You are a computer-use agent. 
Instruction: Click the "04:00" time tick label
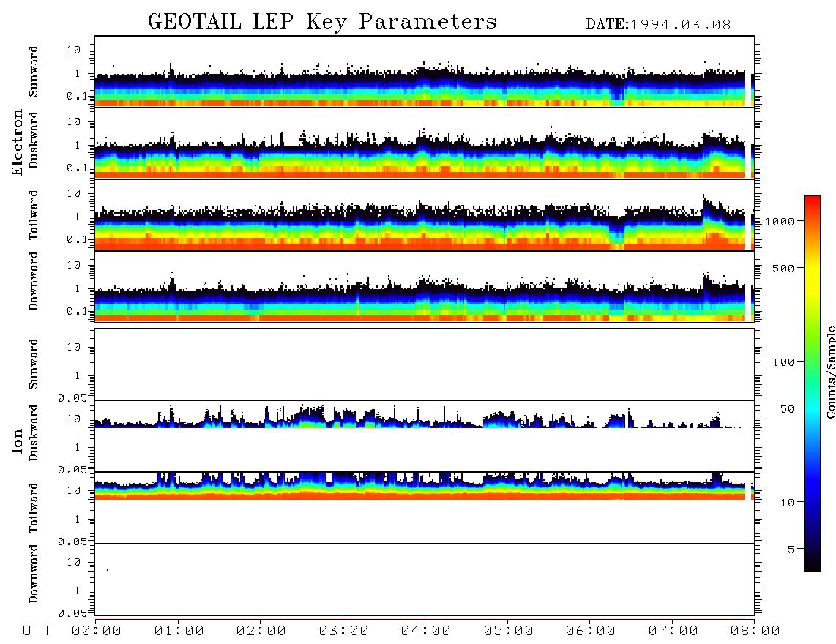coord(426,632)
